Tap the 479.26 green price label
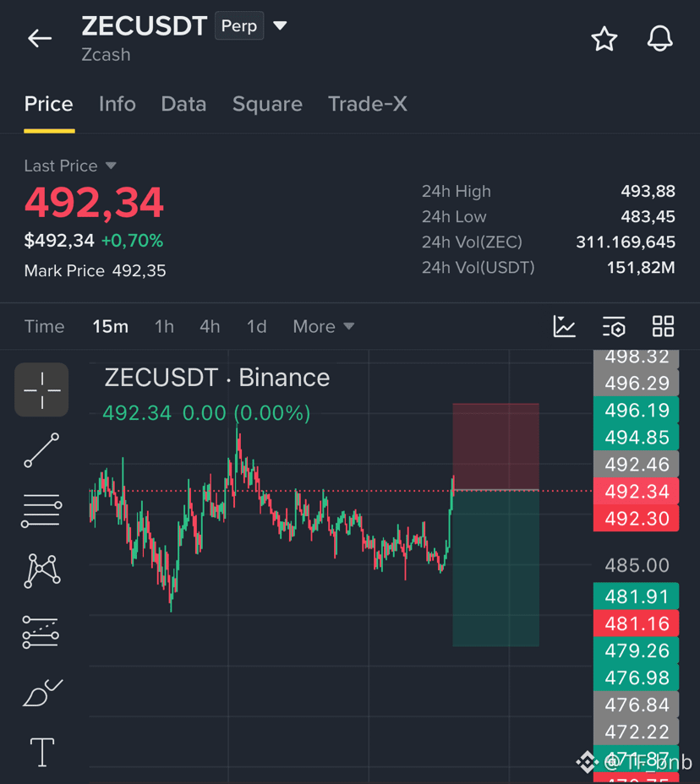 click(636, 650)
